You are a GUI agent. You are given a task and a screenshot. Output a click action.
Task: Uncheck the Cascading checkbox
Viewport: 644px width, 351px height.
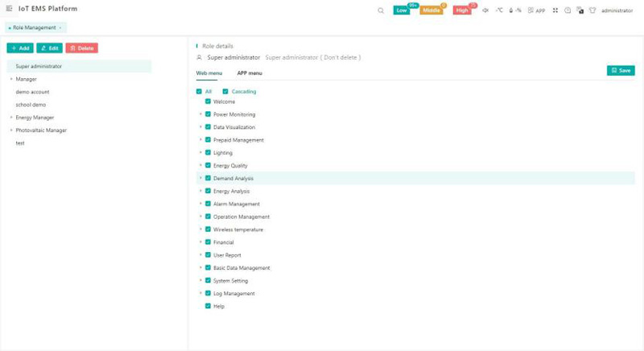pos(225,92)
